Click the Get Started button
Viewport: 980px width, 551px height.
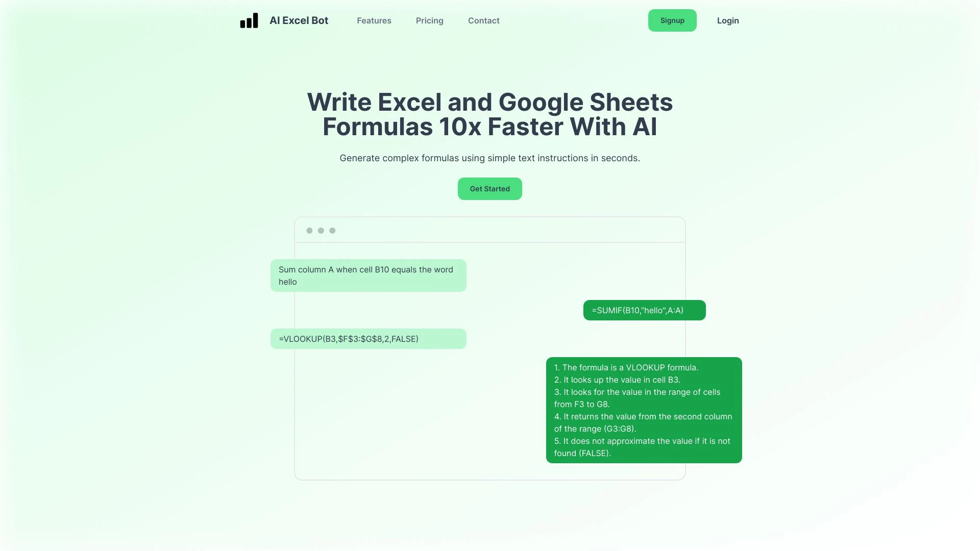[489, 188]
